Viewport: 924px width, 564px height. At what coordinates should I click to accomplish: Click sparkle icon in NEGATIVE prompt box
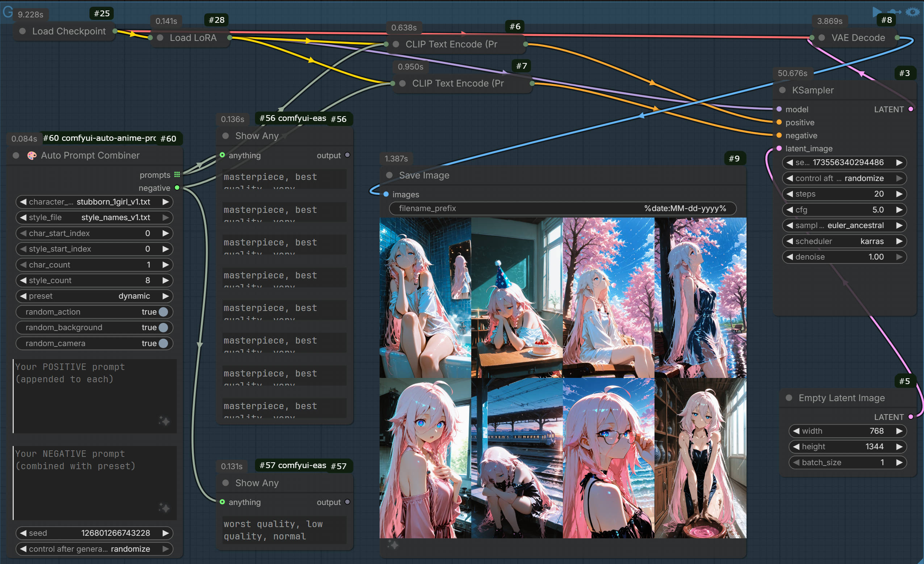(164, 508)
